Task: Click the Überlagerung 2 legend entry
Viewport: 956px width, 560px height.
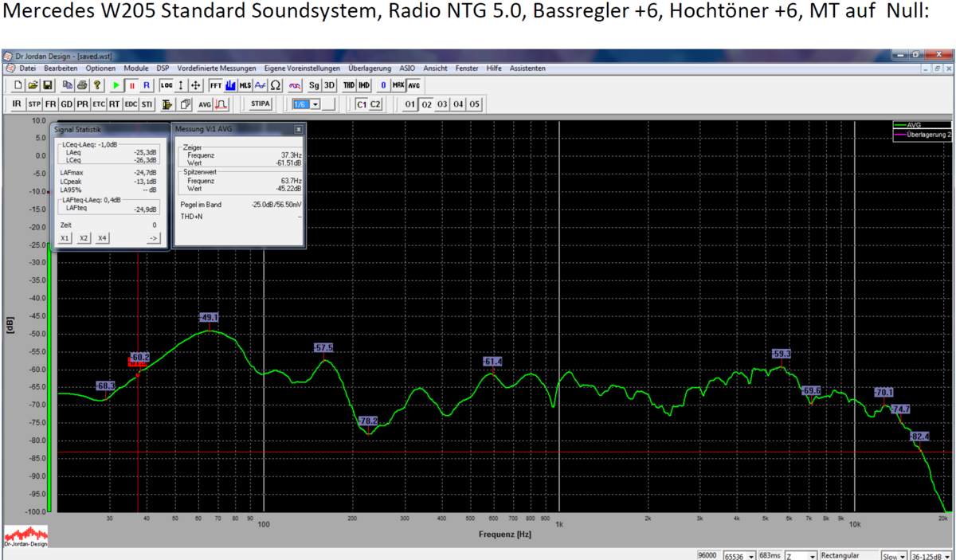Action: pos(923,135)
